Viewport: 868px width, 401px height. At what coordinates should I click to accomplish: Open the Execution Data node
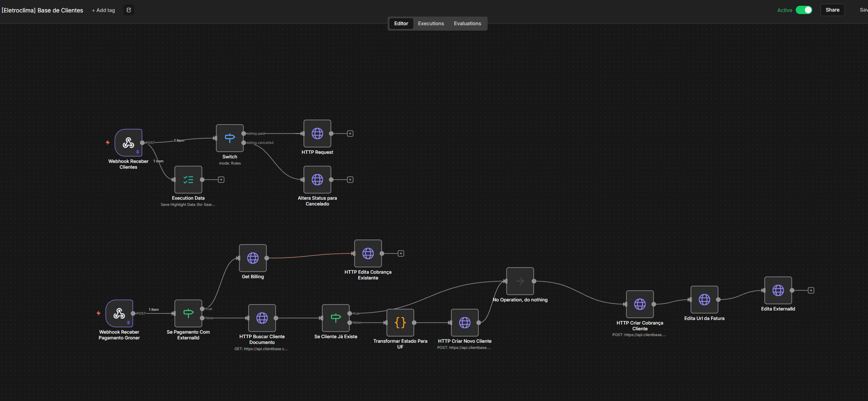[x=188, y=180]
